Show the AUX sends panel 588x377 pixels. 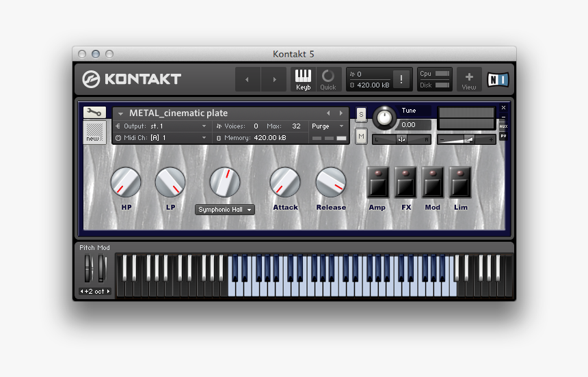tap(504, 126)
